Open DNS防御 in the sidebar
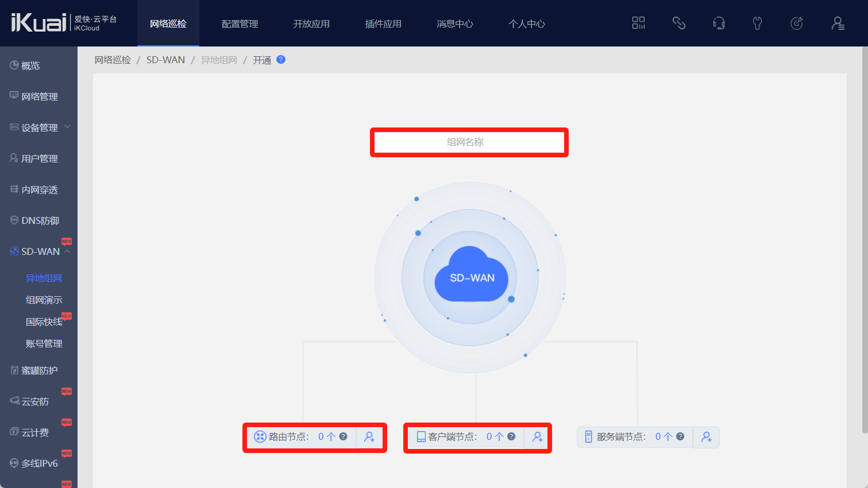 tap(40, 220)
